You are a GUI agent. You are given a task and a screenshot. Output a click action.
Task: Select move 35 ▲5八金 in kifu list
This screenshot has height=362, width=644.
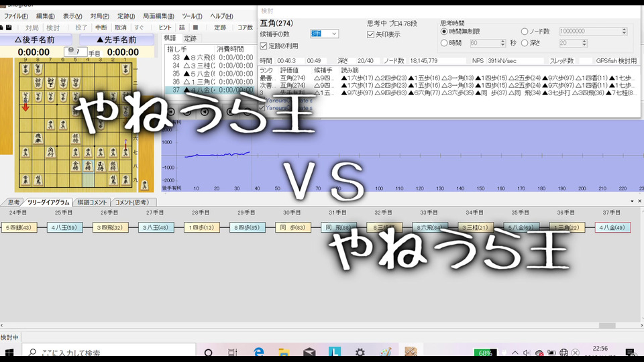point(210,74)
